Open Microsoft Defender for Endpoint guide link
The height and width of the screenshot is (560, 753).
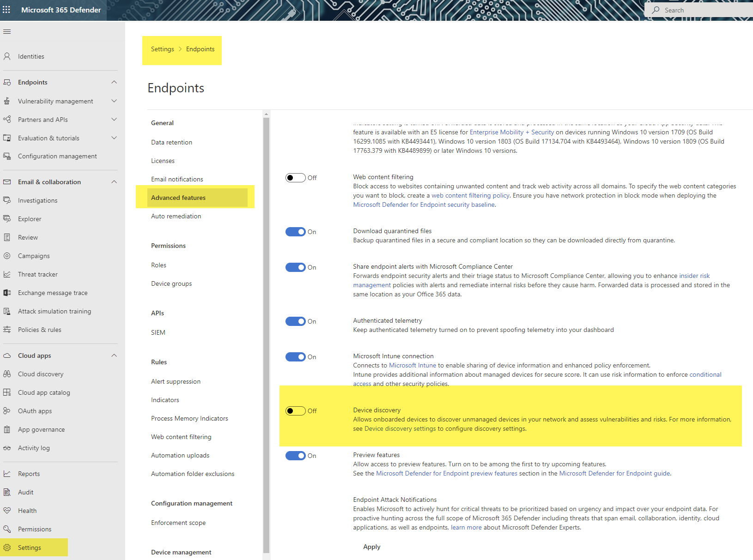614,473
